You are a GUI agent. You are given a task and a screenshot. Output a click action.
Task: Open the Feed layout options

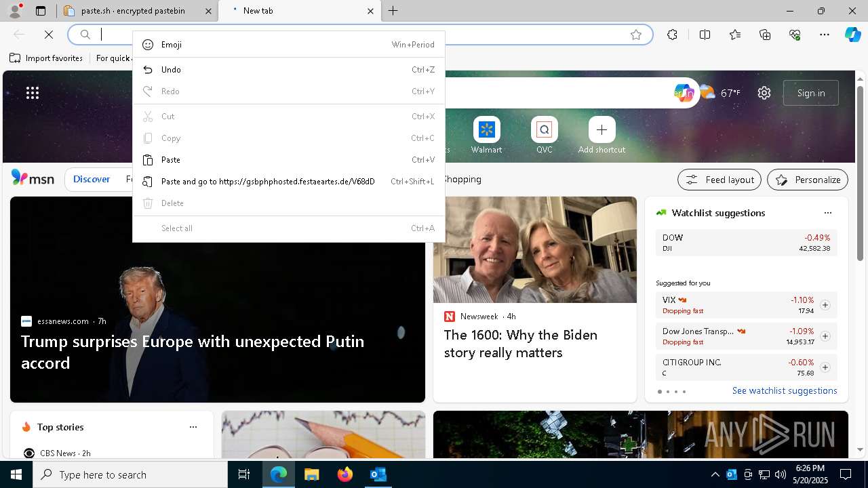pyautogui.click(x=719, y=180)
